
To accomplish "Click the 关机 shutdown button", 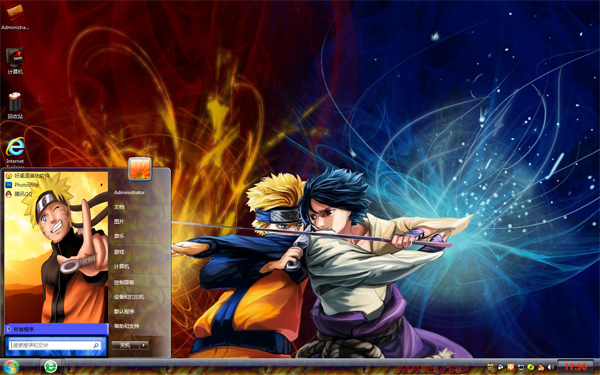I will pyautogui.click(x=125, y=345).
